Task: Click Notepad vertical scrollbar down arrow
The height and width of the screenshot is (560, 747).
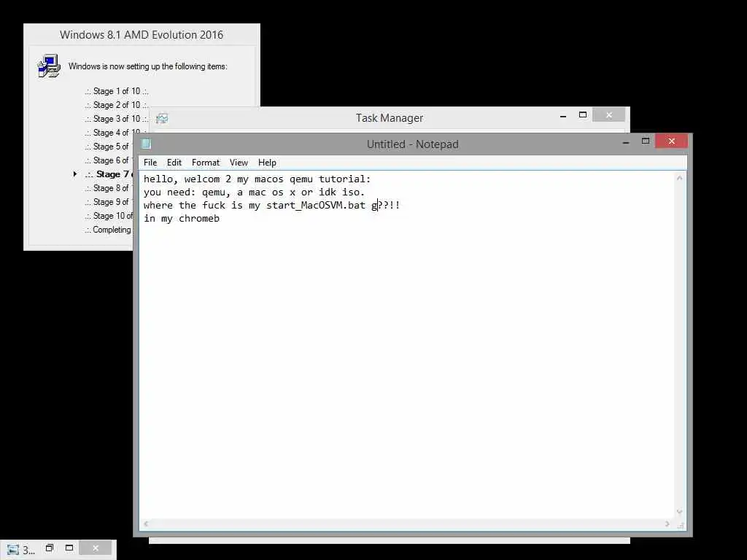Action: [679, 512]
